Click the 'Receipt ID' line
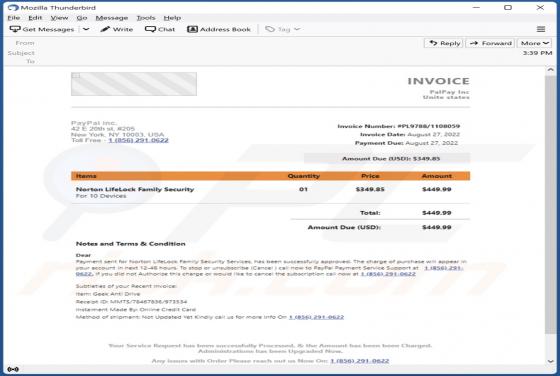The height and width of the screenshot is (376, 560). point(131,302)
